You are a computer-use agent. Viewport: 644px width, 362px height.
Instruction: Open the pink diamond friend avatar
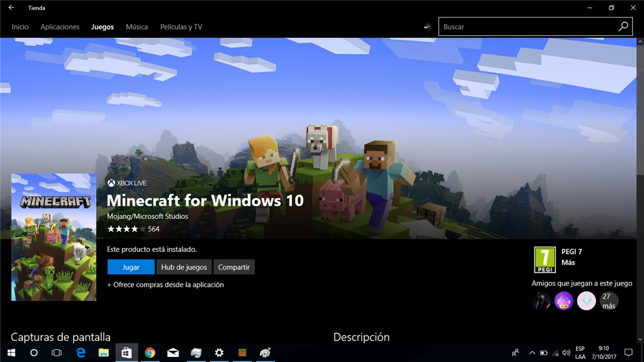(x=587, y=301)
